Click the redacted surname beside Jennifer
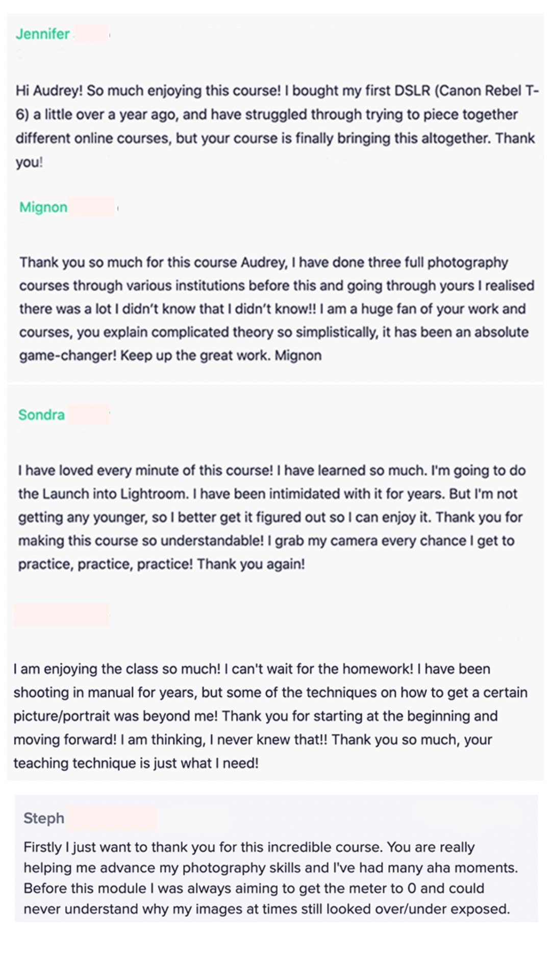The width and height of the screenshot is (551, 980). click(x=91, y=34)
